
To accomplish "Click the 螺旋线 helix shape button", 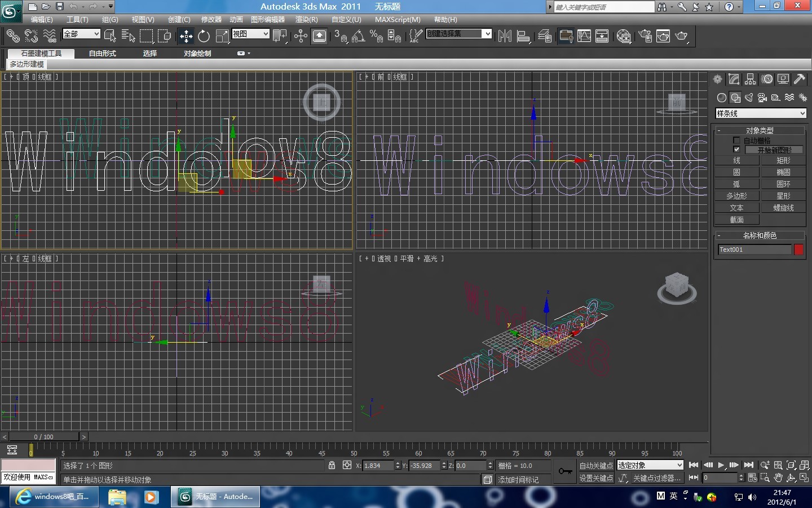I will click(783, 208).
